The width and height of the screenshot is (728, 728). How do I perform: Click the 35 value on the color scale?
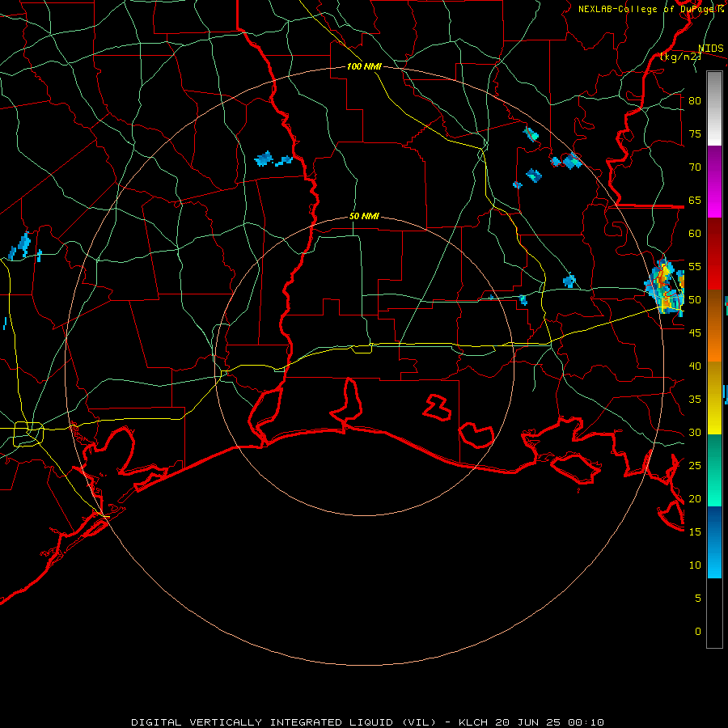pyautogui.click(x=695, y=400)
